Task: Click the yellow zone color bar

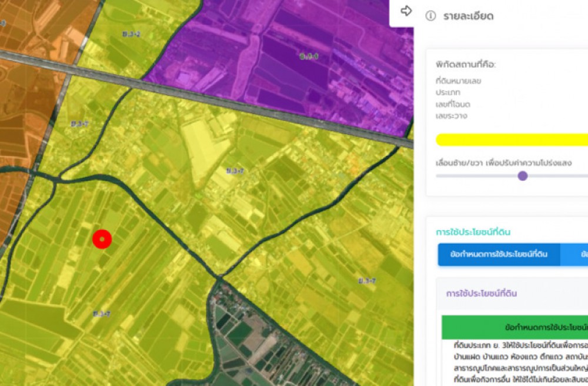Action: 512,140
